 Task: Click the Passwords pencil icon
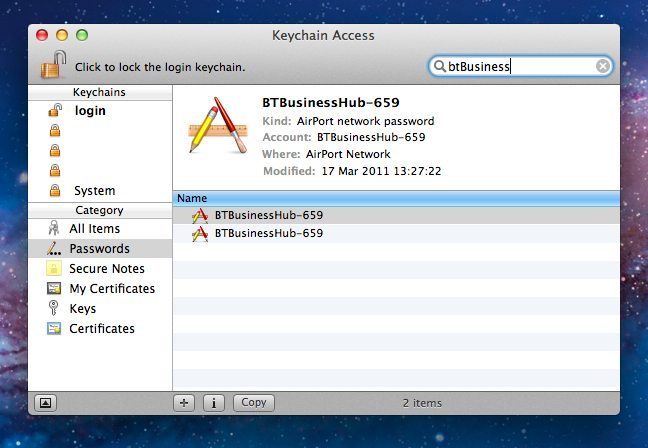(54, 248)
